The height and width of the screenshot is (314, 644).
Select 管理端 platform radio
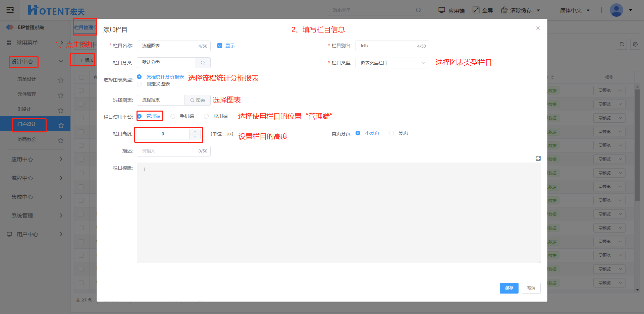pos(139,116)
